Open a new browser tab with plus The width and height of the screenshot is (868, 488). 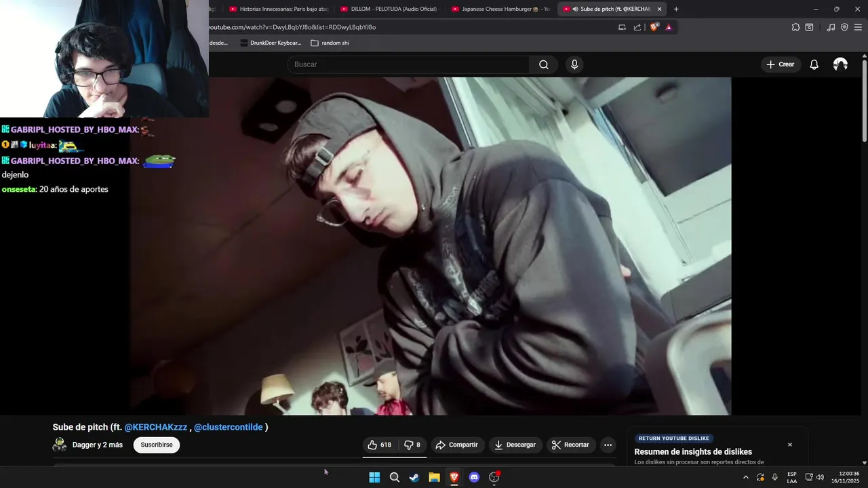(676, 9)
